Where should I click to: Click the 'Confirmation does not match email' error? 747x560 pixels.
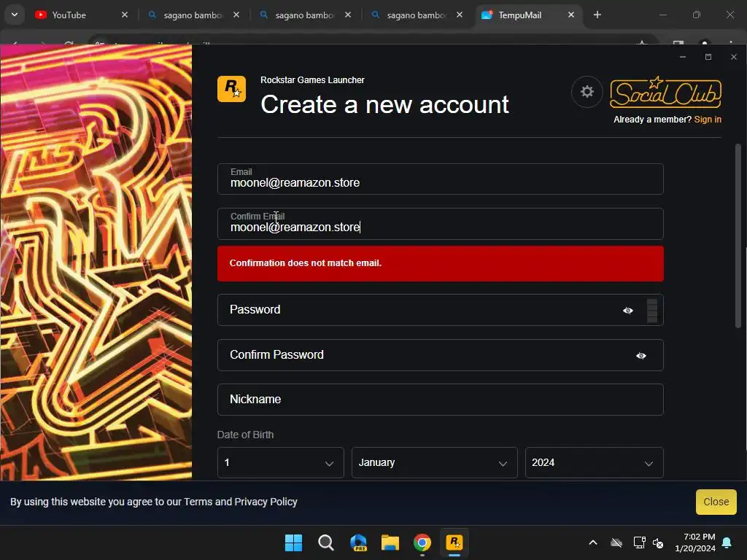tap(440, 263)
